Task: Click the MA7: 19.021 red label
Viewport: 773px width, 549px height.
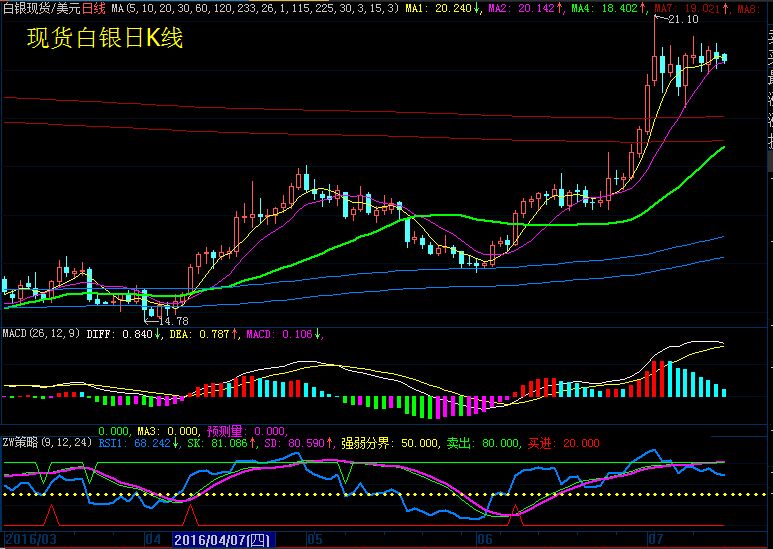Action: [x=690, y=8]
